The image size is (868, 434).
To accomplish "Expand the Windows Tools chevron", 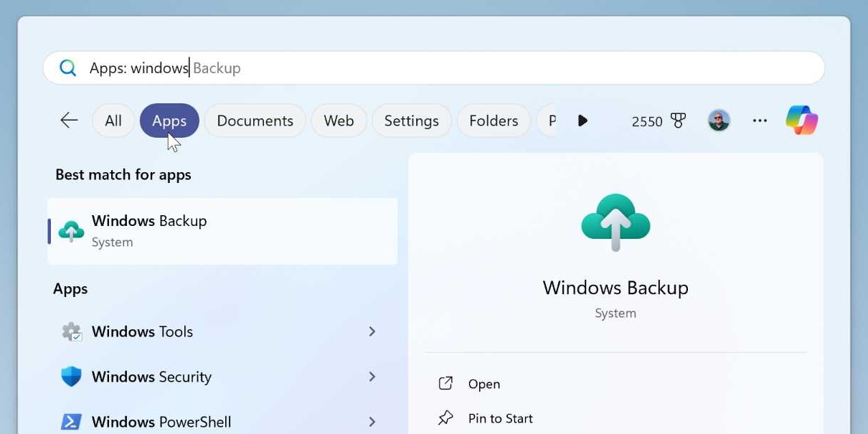I will [x=372, y=331].
